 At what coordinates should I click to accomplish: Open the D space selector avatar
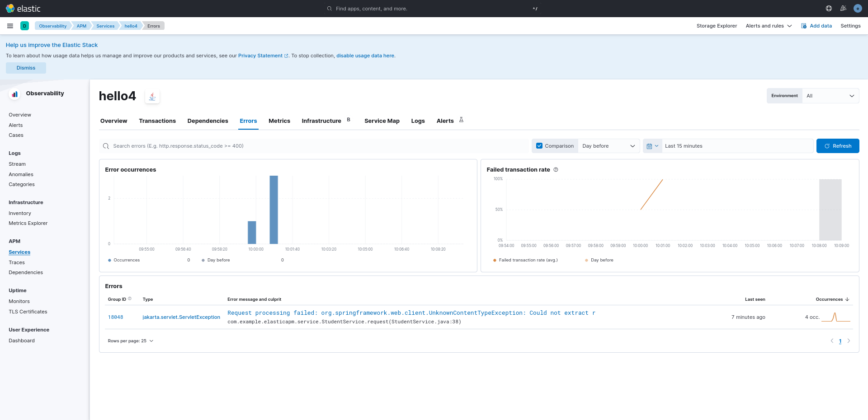[24, 26]
